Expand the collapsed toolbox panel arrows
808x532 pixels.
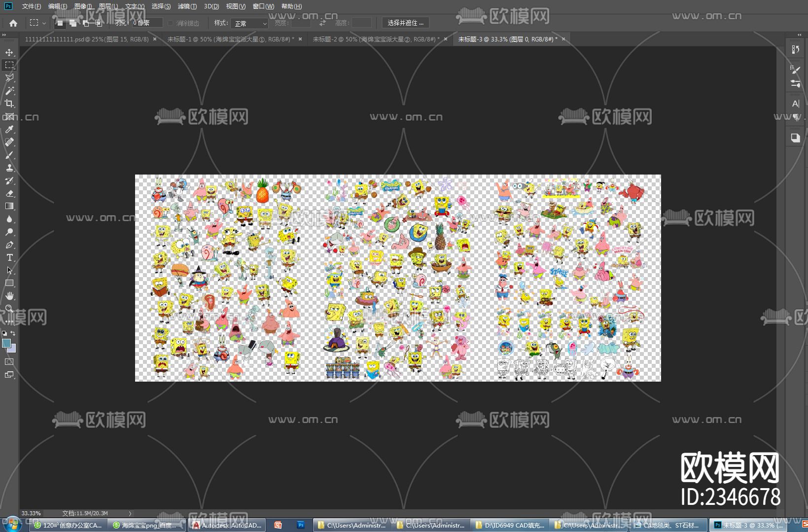coord(4,35)
